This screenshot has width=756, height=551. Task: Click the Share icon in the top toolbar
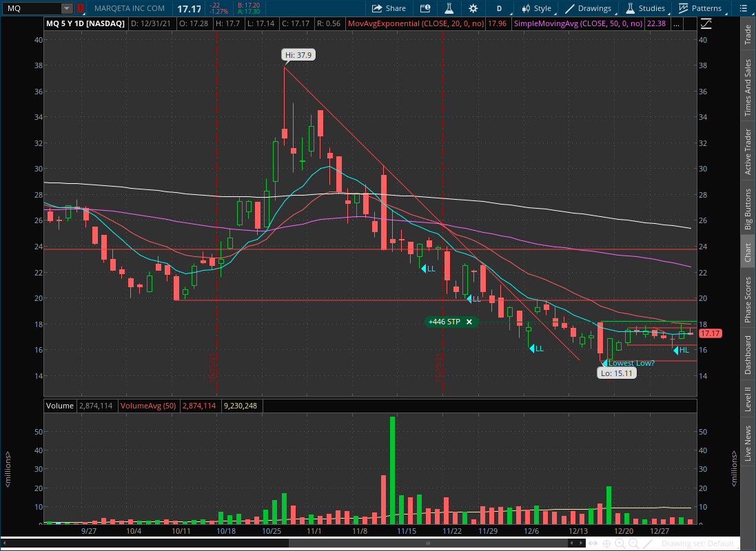pos(389,8)
